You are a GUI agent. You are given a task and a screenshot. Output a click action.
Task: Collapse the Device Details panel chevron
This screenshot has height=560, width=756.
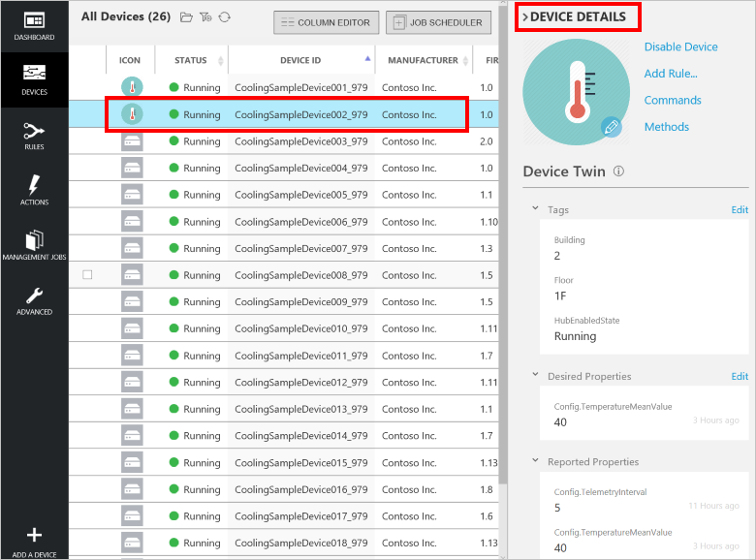(x=525, y=17)
